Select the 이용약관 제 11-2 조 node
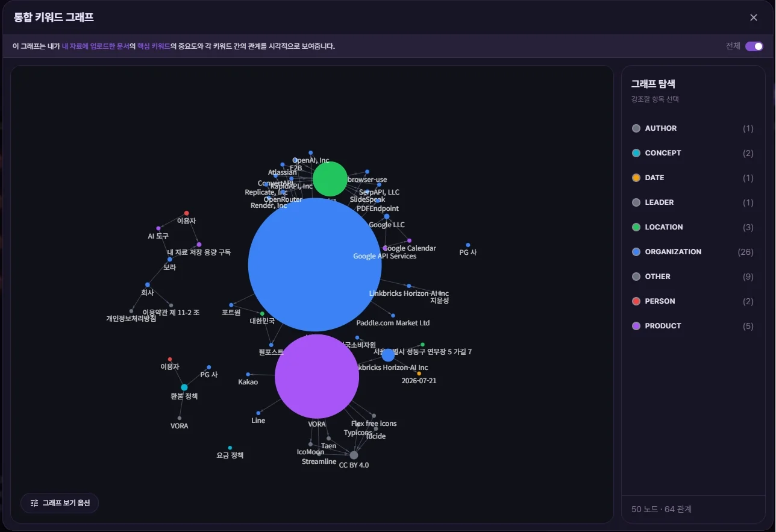 [171, 305]
